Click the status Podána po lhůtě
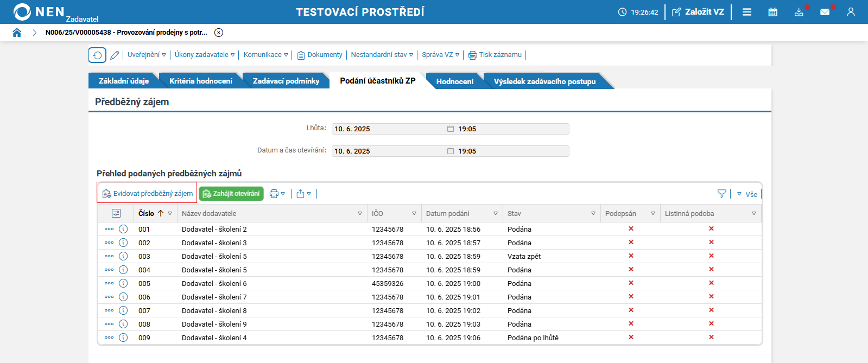This screenshot has height=363, width=868. click(533, 337)
